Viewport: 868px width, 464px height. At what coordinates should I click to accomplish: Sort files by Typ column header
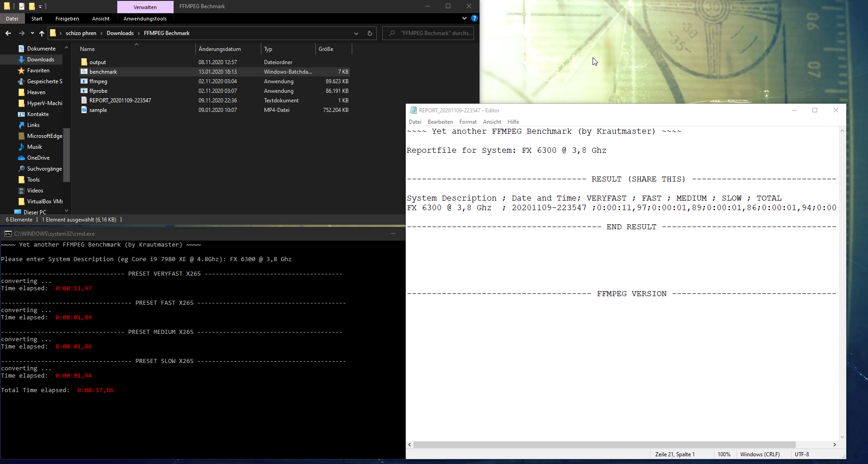coord(288,49)
